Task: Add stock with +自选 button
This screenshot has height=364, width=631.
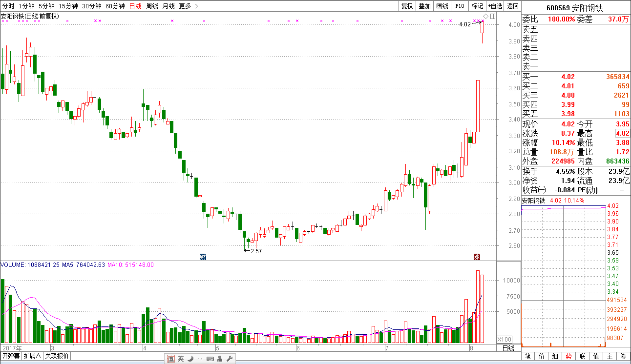Action: click(x=495, y=6)
